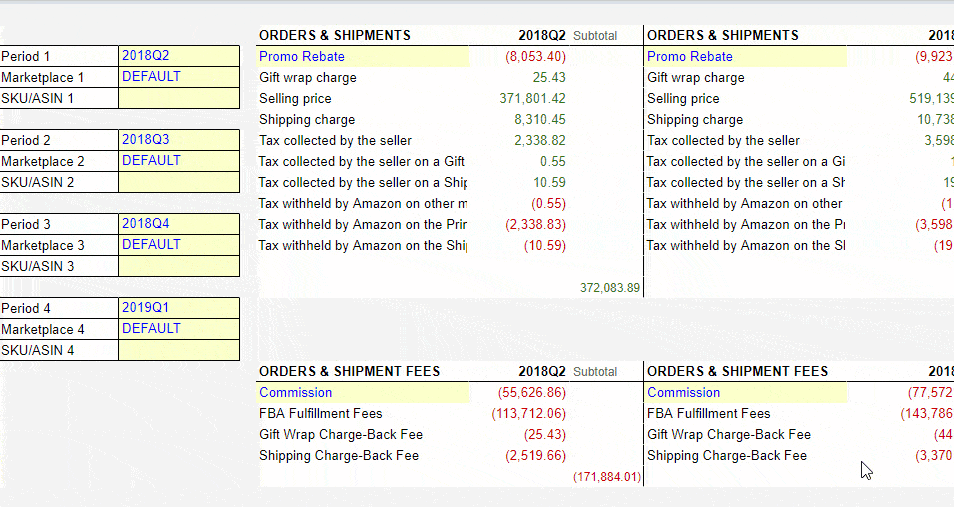Click the Marketplace 2 DEFAULT cell

(178, 161)
